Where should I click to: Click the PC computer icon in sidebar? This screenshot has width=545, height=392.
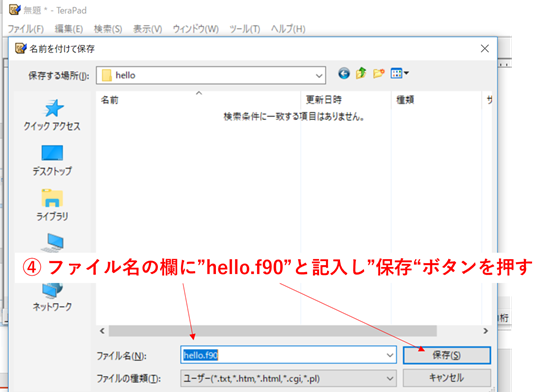click(52, 243)
